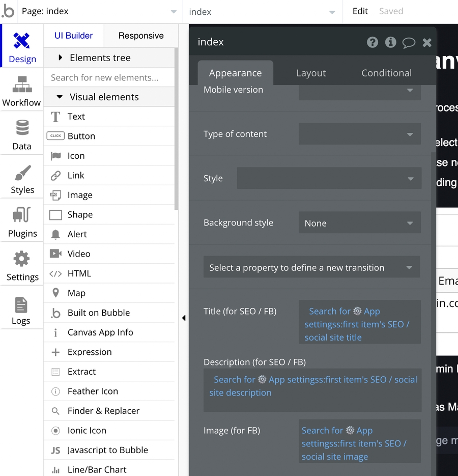The image size is (458, 476).
Task: Click the Edit menu in top bar
Action: coord(360,11)
